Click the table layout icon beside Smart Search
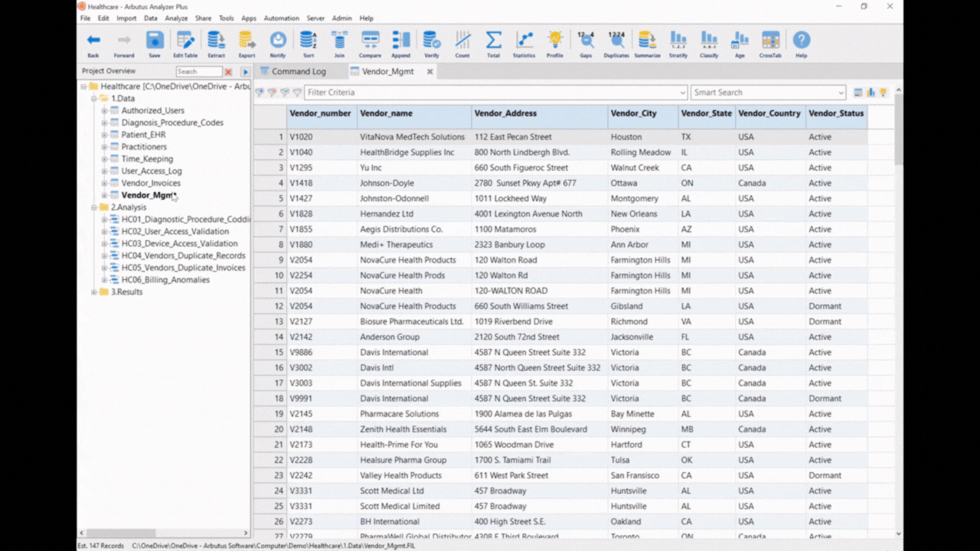This screenshot has width=980, height=551. (x=858, y=93)
